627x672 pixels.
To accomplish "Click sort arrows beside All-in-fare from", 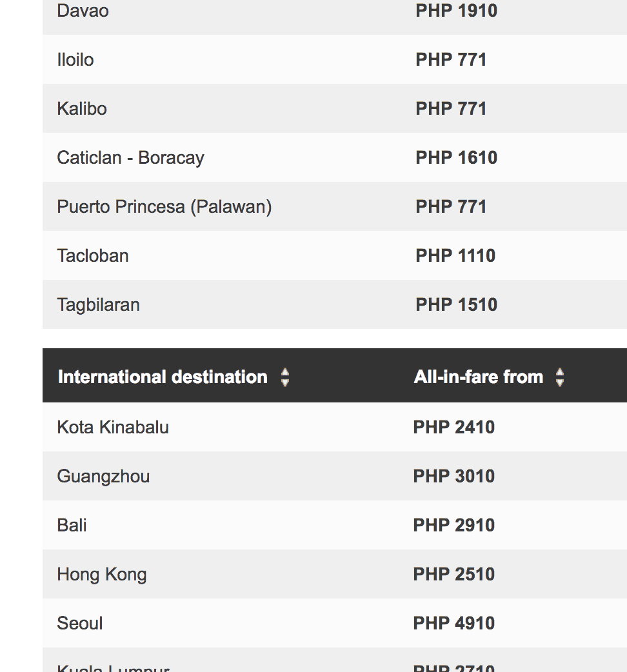I will (x=560, y=377).
